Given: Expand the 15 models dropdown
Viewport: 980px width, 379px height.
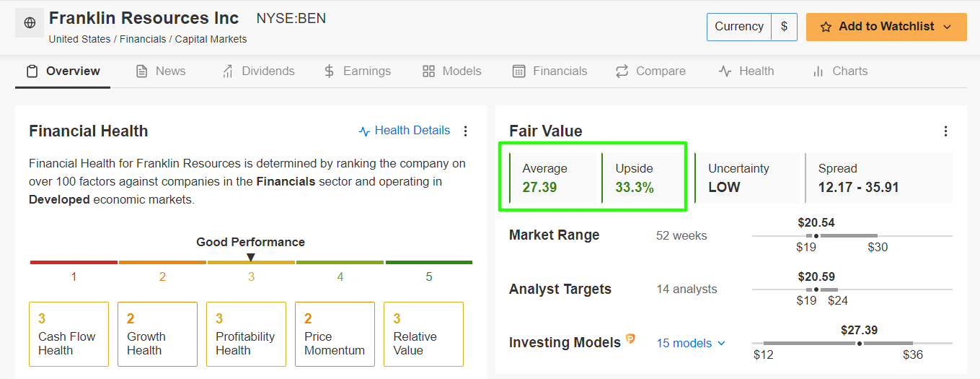Looking at the screenshot, I should pyautogui.click(x=691, y=343).
